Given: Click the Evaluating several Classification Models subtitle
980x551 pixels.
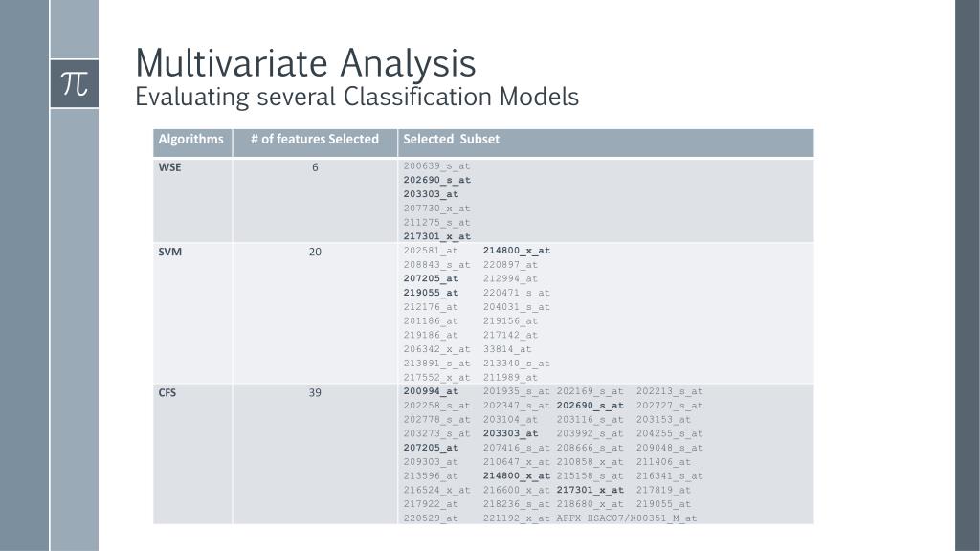Looking at the screenshot, I should point(357,97).
